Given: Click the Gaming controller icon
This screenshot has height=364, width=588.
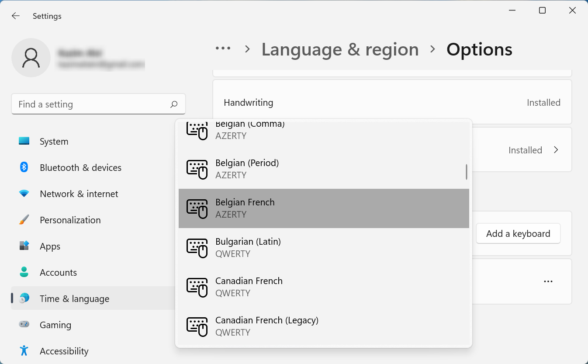Looking at the screenshot, I should click(24, 325).
